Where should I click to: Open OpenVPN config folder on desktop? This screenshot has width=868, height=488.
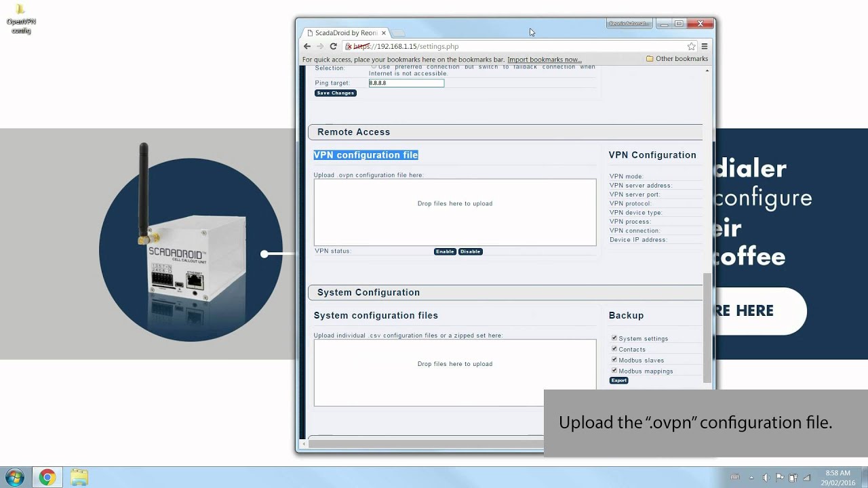(21, 18)
